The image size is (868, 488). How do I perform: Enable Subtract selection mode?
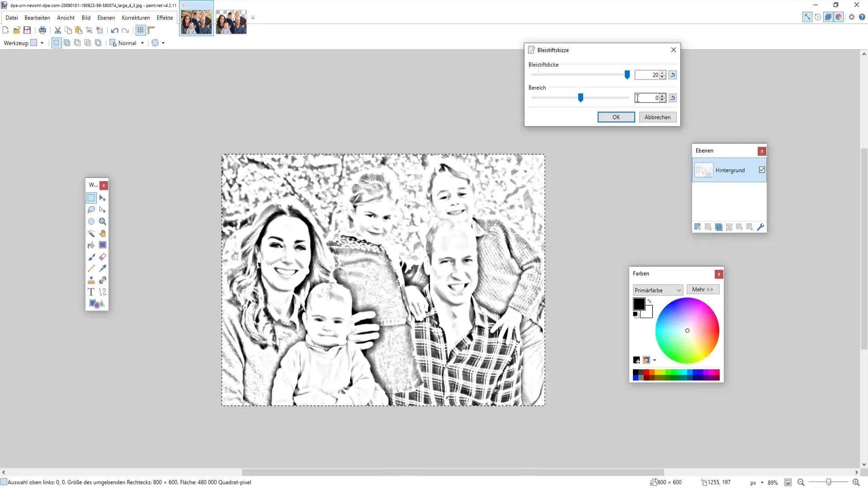(x=77, y=43)
